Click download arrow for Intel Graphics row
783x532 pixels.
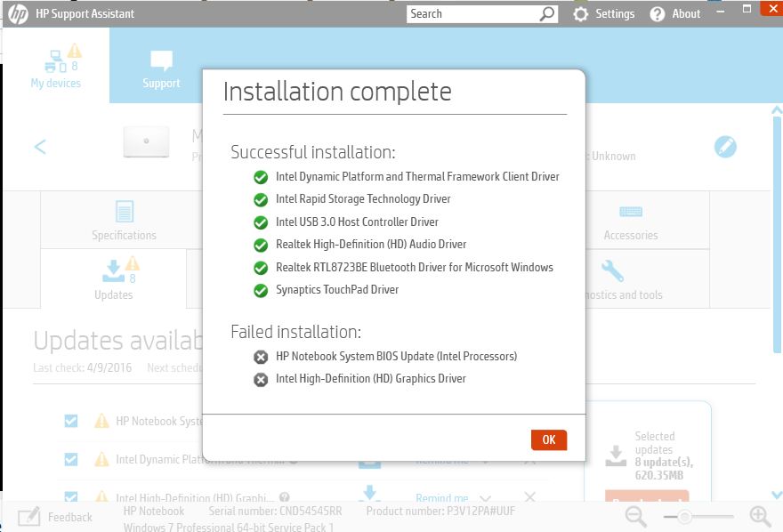pyautogui.click(x=369, y=493)
